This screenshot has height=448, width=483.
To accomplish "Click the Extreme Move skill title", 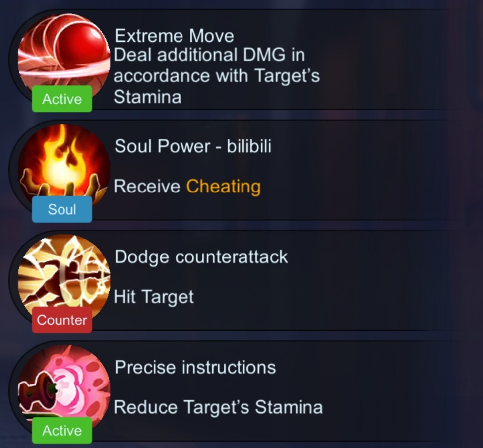I will coord(174,36).
